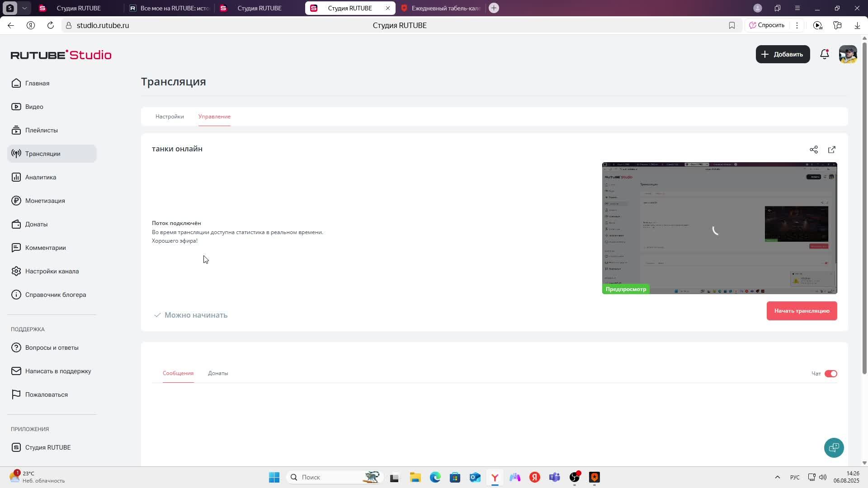The height and width of the screenshot is (488, 868).
Task: Click the page vertical scrollbar
Action: coord(864,208)
